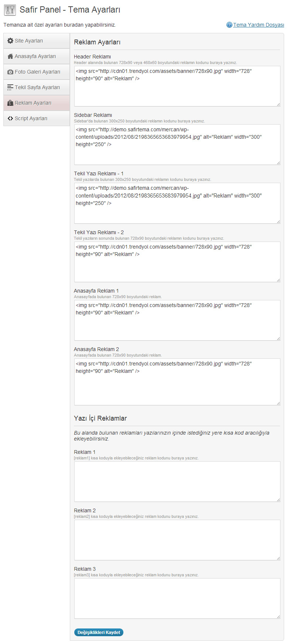Screen dimensions: 293x644
Task: Click the gear icon beside Site Ayarları
Action: (x=10, y=41)
